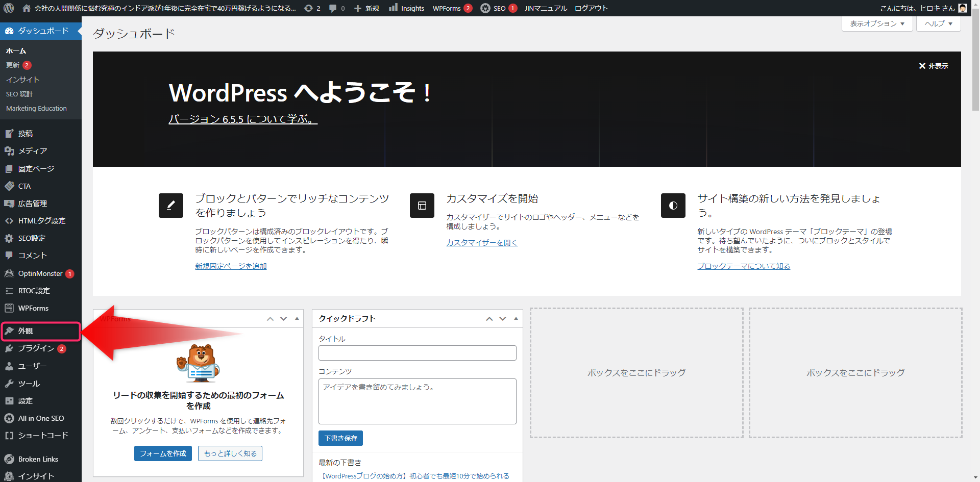Select ダッシュボード in the sidebar
The image size is (980, 482).
tap(41, 31)
